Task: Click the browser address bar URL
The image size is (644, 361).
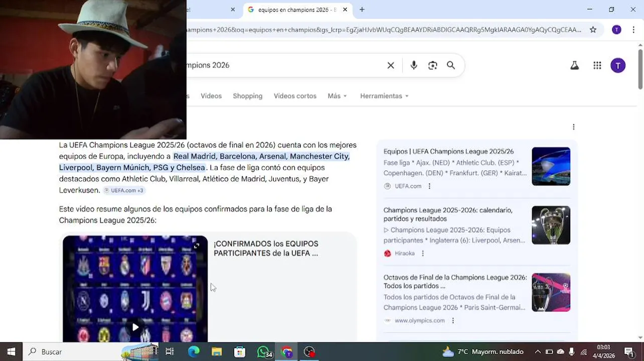Action: 384,30
